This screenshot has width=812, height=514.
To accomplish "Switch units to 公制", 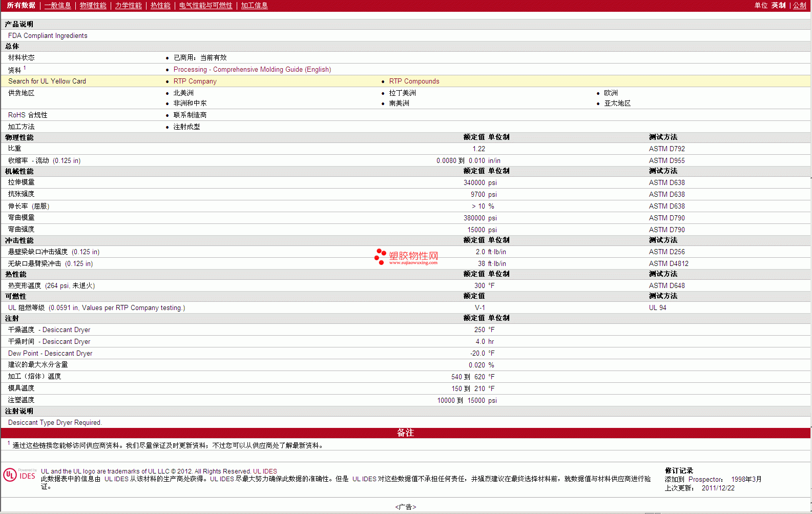I will tap(800, 6).
